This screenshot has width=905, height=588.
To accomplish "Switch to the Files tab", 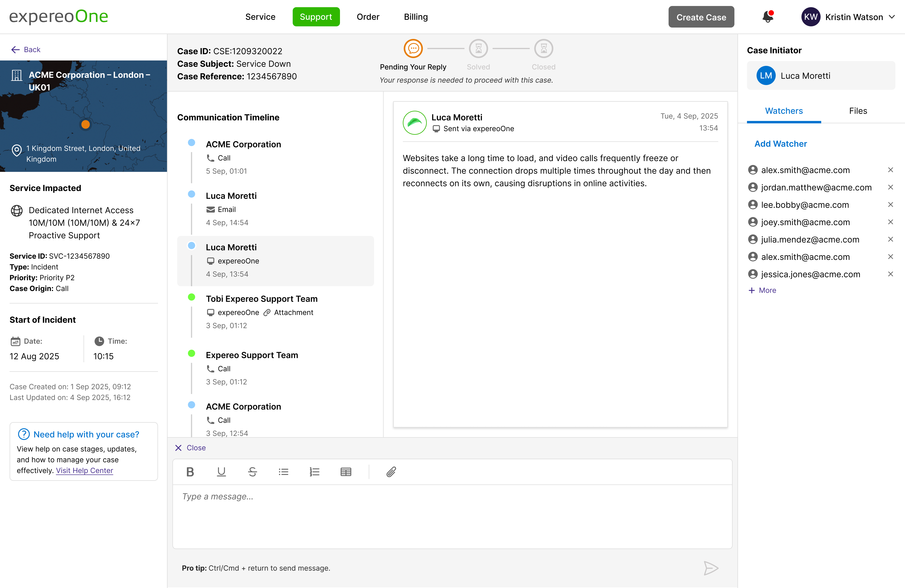I will click(x=858, y=111).
